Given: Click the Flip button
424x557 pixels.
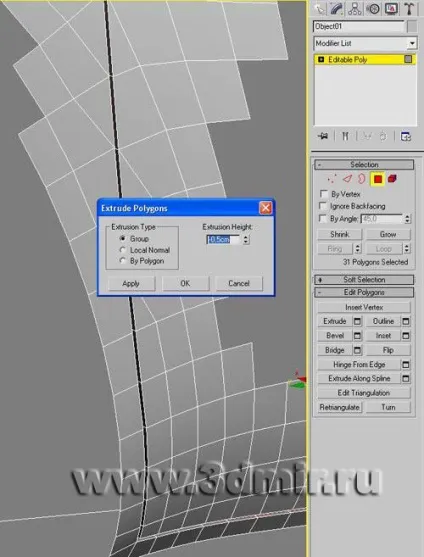Looking at the screenshot, I should coord(388,350).
